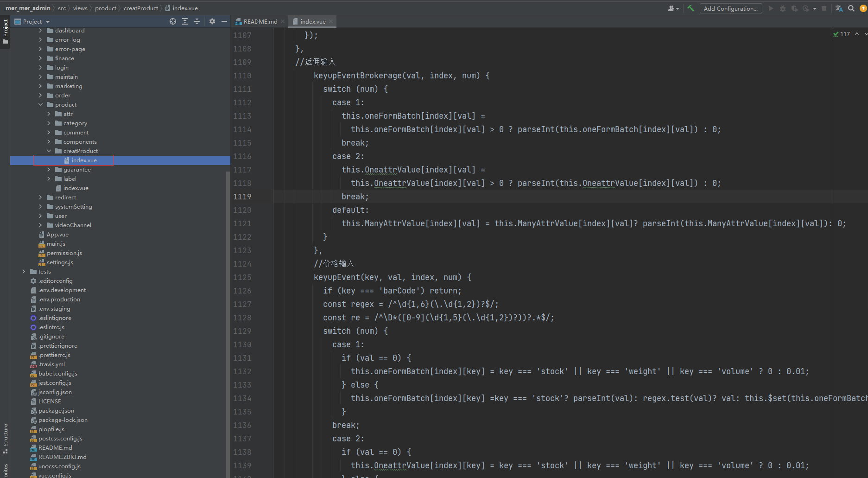868x478 pixels.
Task: Click the Collapse All icon in Project panel
Action: coord(197,21)
